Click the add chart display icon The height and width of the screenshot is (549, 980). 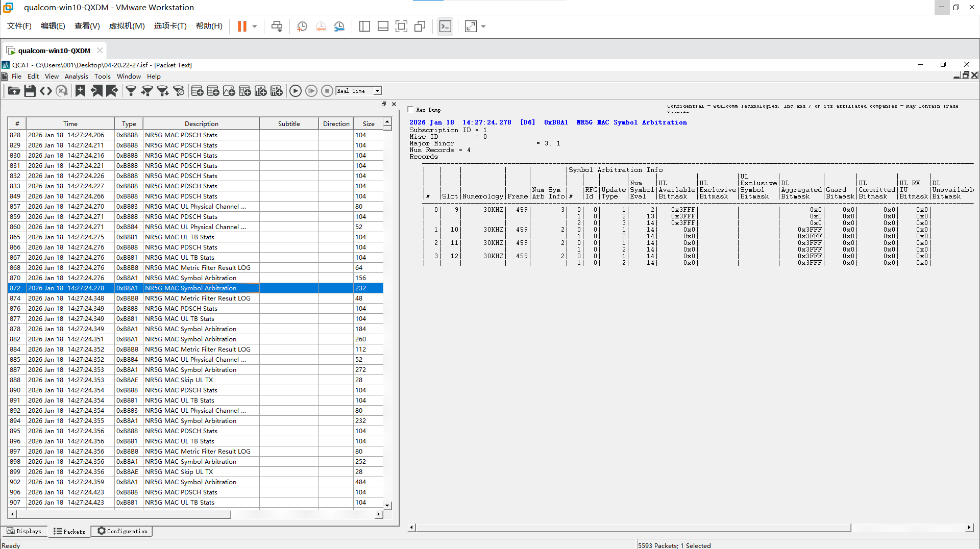click(229, 91)
